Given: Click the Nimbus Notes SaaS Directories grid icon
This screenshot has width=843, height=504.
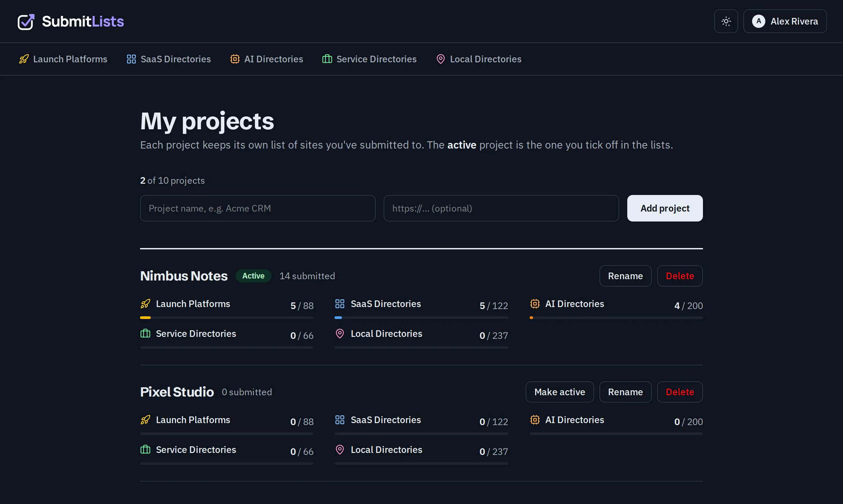Looking at the screenshot, I should click(x=340, y=304).
